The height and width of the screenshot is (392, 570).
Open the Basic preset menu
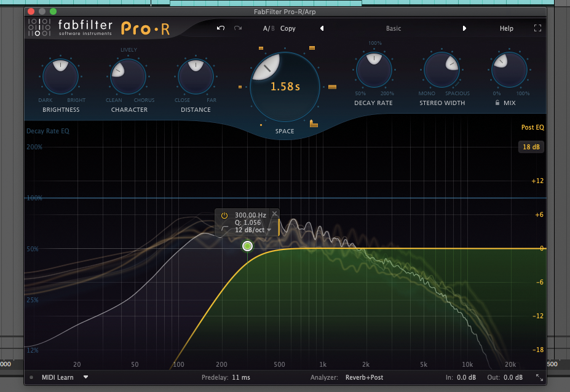(394, 28)
